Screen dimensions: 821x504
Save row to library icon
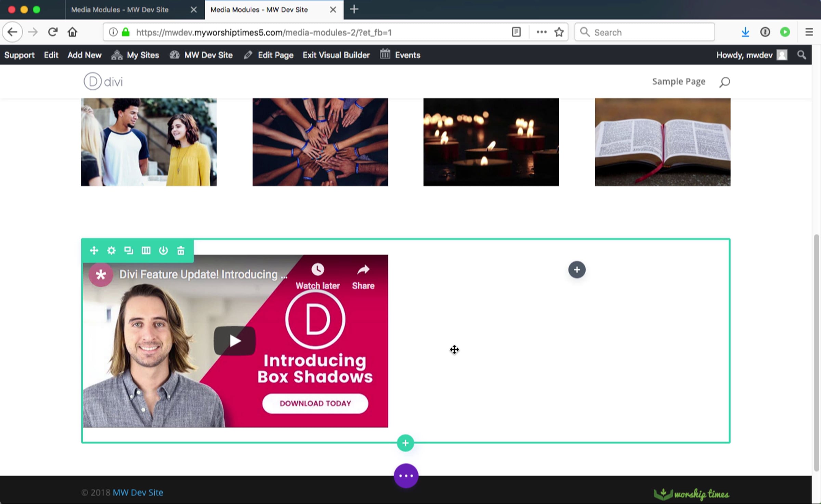(x=164, y=250)
